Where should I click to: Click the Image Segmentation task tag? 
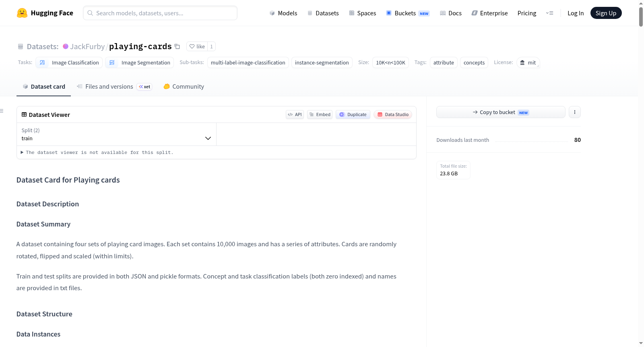click(140, 62)
